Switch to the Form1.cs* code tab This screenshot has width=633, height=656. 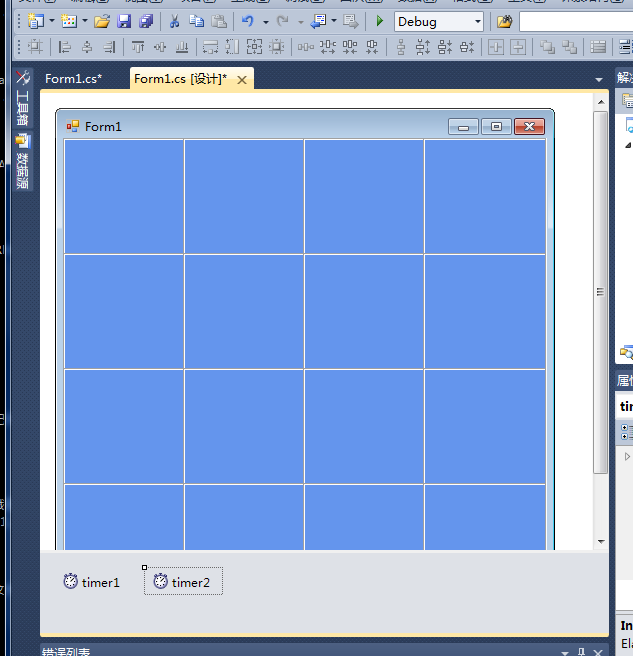pos(74,79)
